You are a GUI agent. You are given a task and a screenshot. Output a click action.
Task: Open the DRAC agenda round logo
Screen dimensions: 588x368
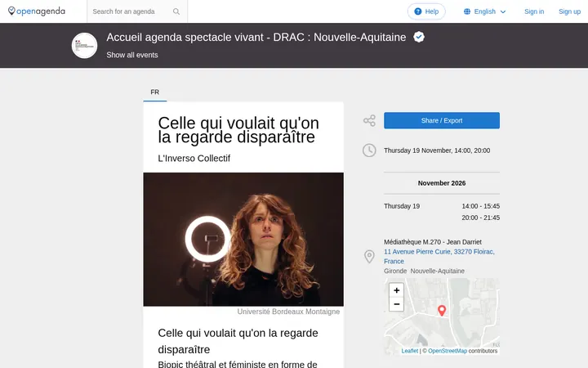[84, 46]
